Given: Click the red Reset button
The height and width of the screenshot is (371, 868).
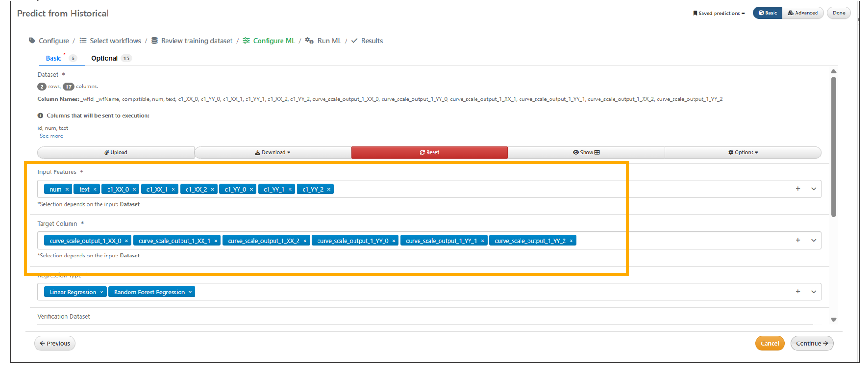Looking at the screenshot, I should 429,152.
